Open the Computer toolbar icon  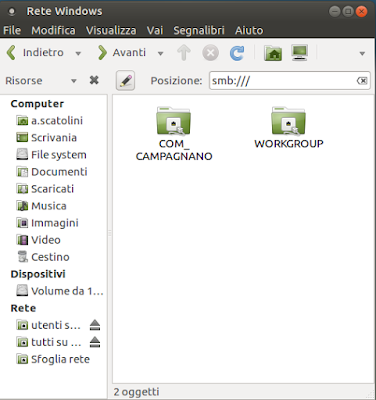click(299, 53)
